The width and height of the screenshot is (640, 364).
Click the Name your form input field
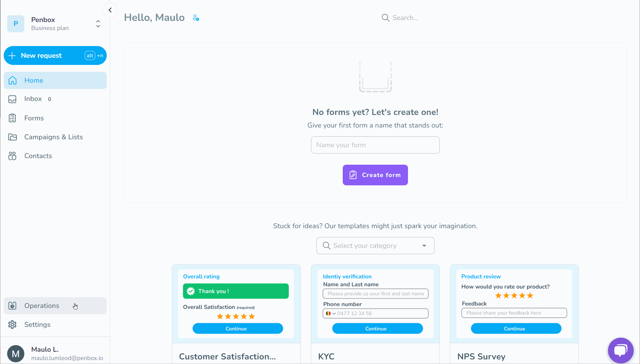tap(375, 145)
